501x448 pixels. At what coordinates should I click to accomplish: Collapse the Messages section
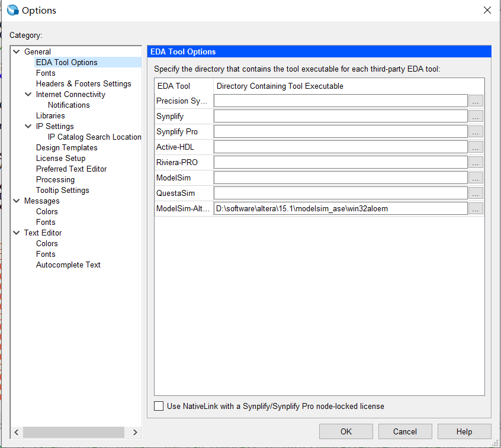(x=17, y=201)
